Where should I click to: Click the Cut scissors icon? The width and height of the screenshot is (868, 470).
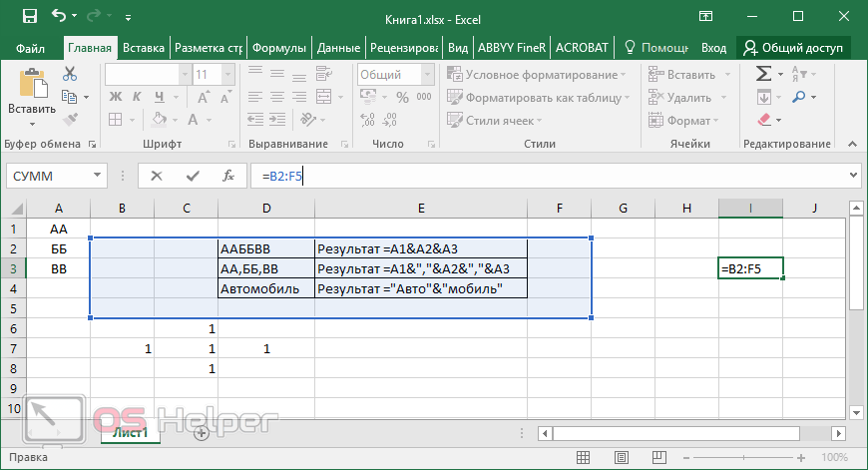point(70,74)
